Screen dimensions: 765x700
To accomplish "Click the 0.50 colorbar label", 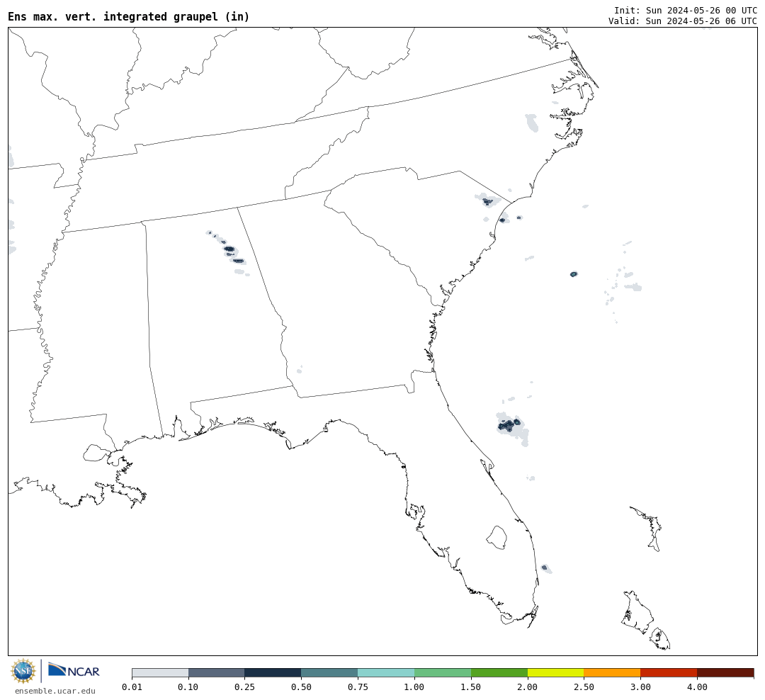I will pyautogui.click(x=301, y=687).
